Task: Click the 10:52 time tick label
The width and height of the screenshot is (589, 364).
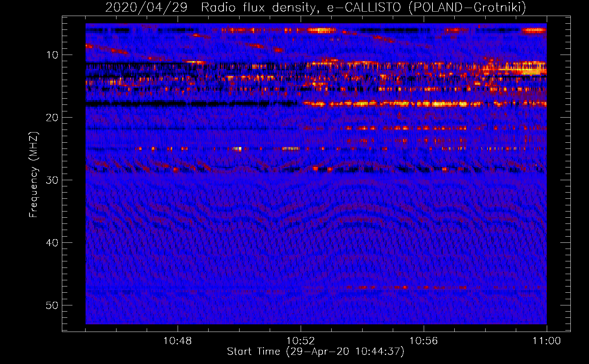Action: [301, 341]
